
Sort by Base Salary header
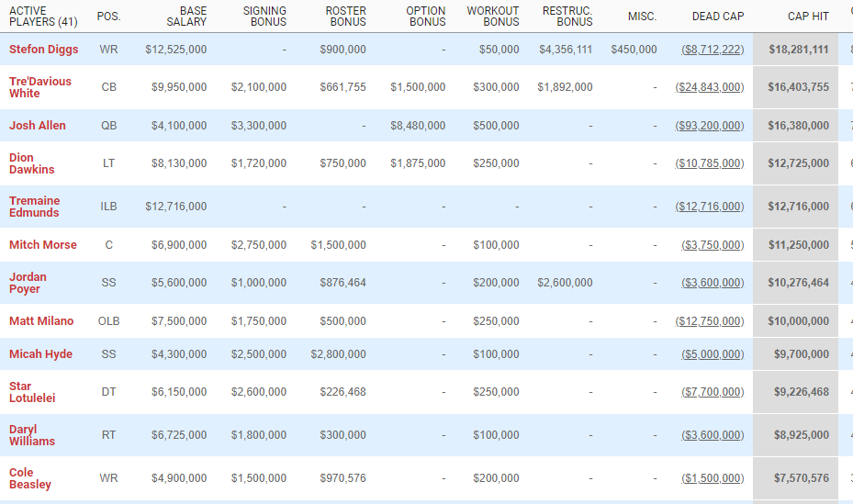186,17
